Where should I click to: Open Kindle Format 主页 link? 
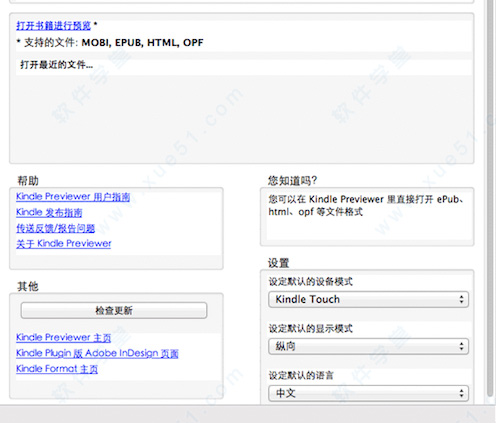tap(57, 369)
